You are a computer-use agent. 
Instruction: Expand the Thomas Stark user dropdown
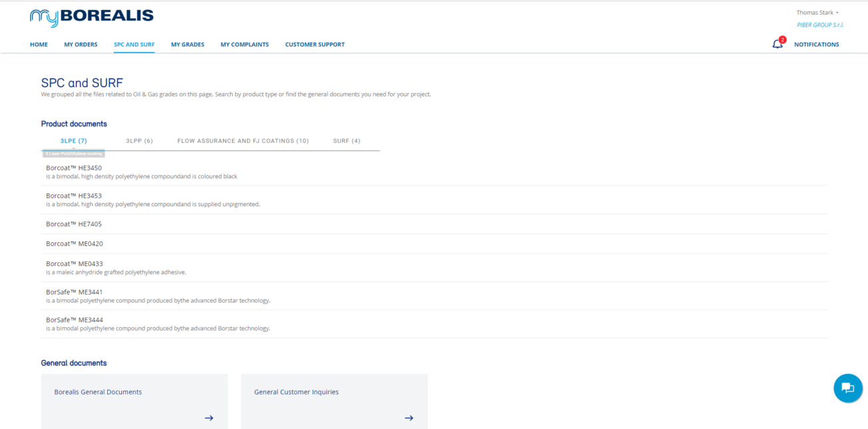(x=817, y=13)
